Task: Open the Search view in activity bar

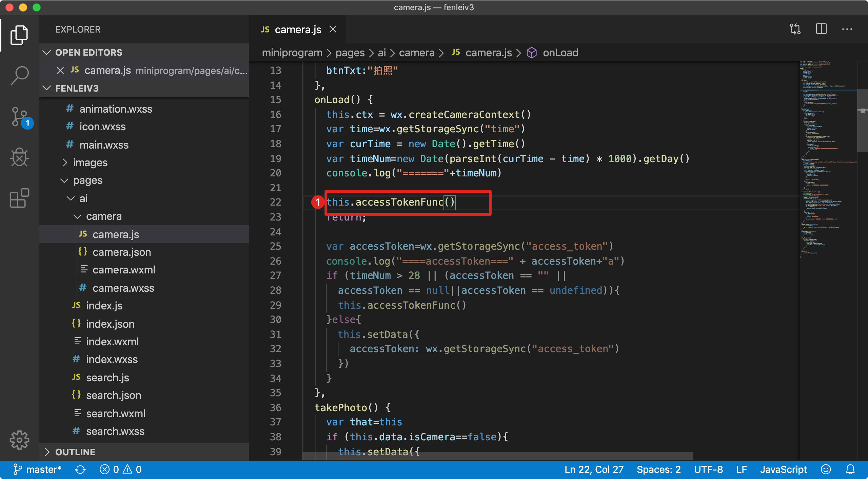Action: point(20,75)
